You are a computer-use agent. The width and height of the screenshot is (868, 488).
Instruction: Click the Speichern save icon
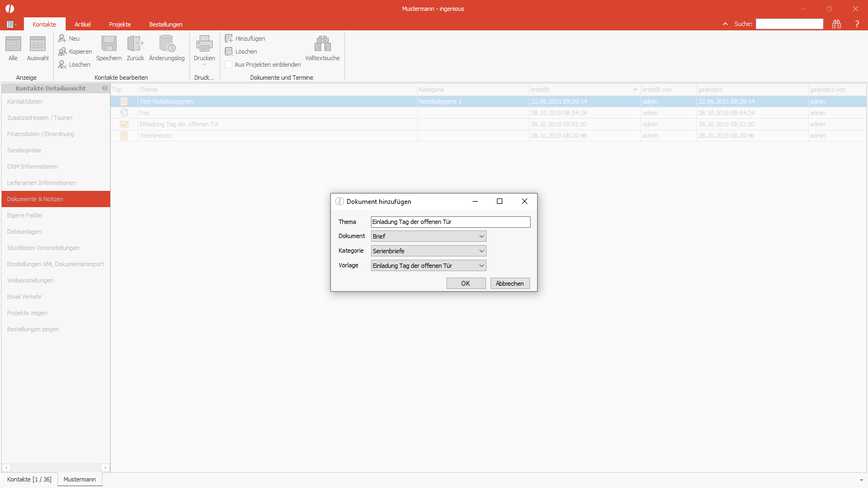tap(109, 43)
